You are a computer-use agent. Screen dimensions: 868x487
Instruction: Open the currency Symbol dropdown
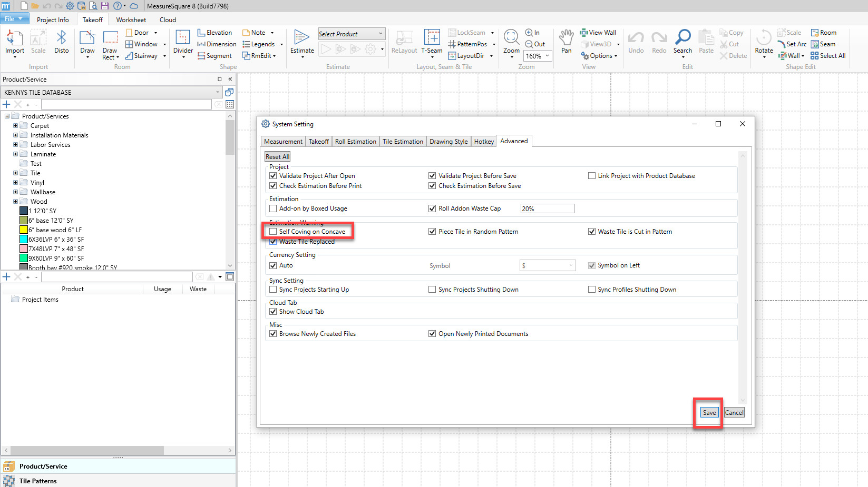point(548,266)
